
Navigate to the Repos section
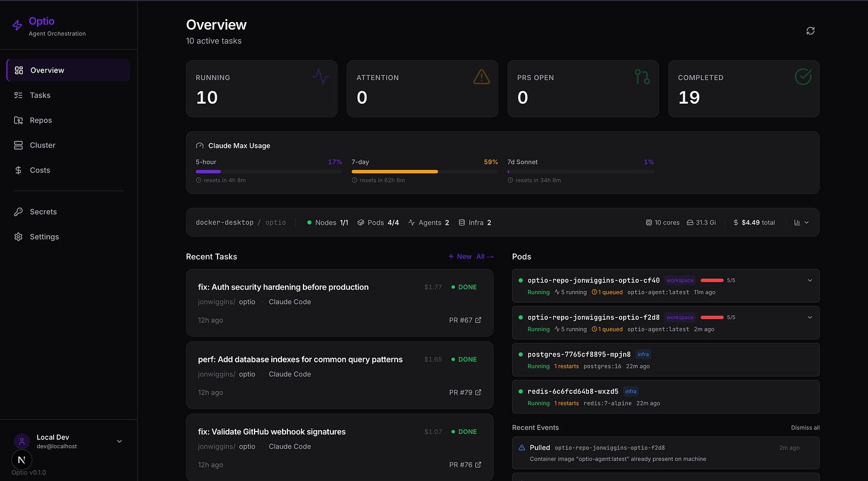pyautogui.click(x=40, y=120)
